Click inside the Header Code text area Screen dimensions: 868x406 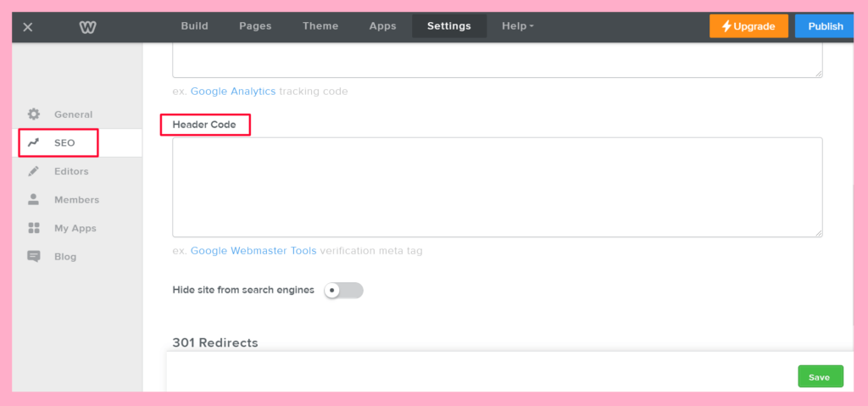497,187
